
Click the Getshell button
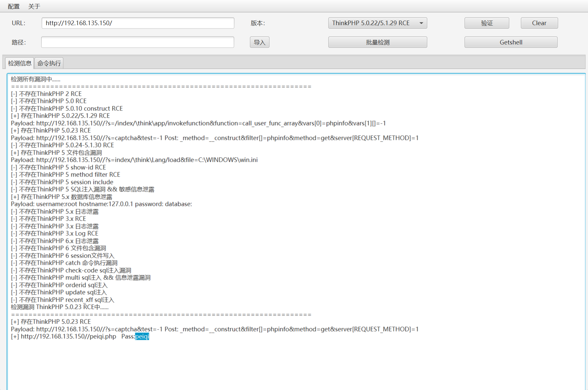tap(511, 42)
